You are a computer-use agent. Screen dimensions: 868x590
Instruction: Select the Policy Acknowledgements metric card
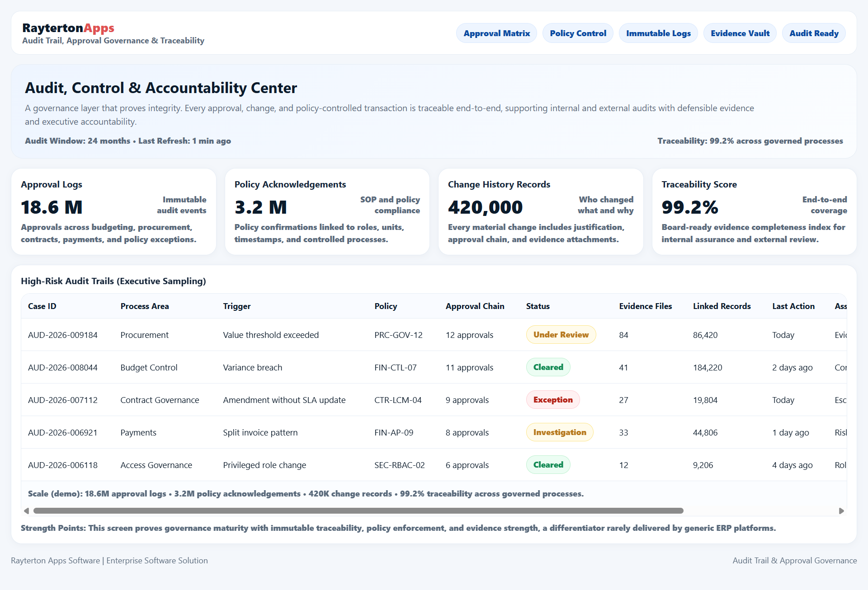[327, 211]
